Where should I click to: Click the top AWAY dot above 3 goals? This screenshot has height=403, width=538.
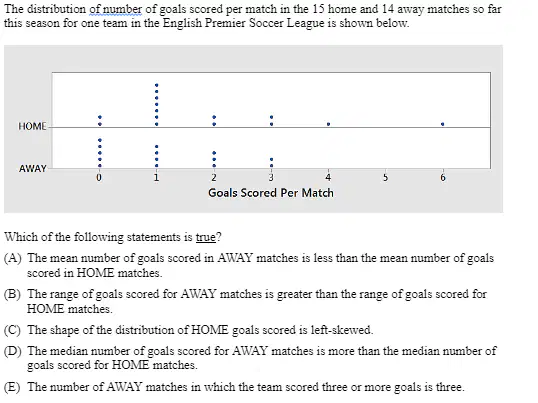(271, 159)
